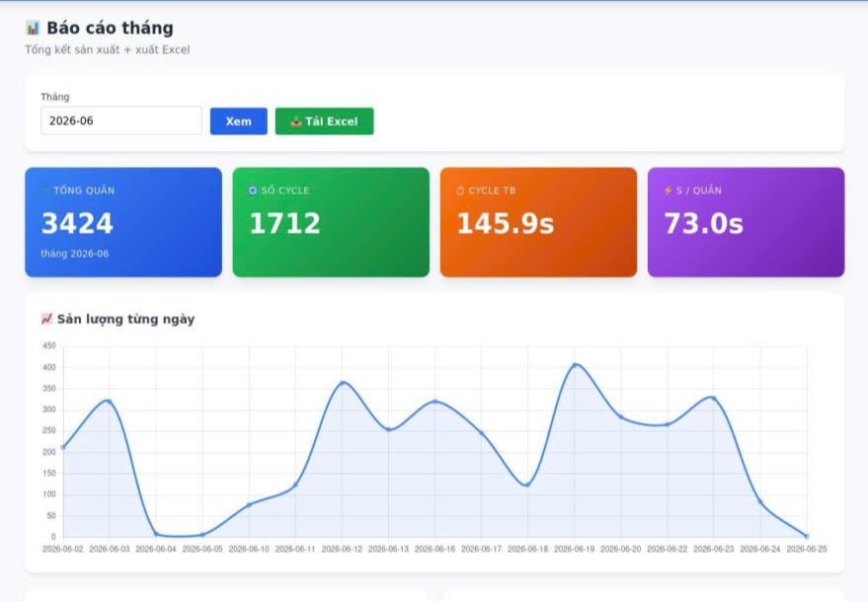This screenshot has width=868, height=601.
Task: Click the Sản lượng từng ngày chart title
Action: (x=125, y=320)
